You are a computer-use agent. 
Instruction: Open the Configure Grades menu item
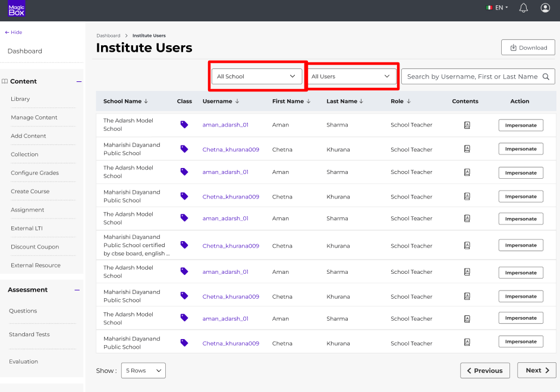(x=34, y=173)
